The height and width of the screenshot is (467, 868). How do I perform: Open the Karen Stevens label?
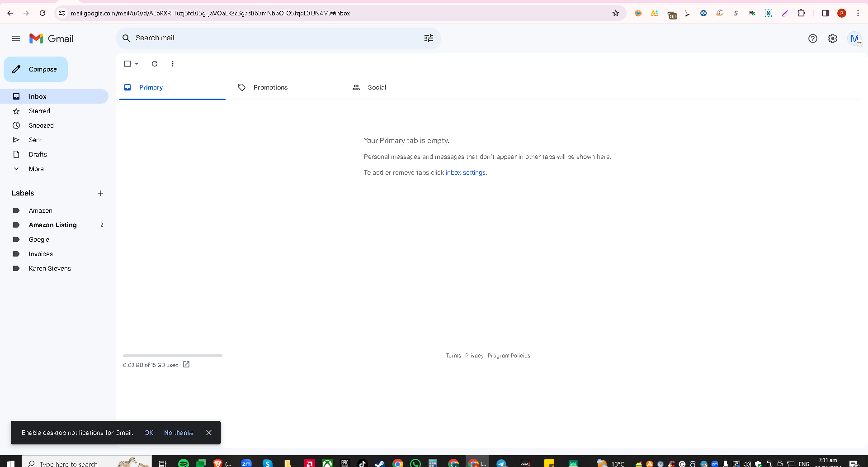(54, 268)
